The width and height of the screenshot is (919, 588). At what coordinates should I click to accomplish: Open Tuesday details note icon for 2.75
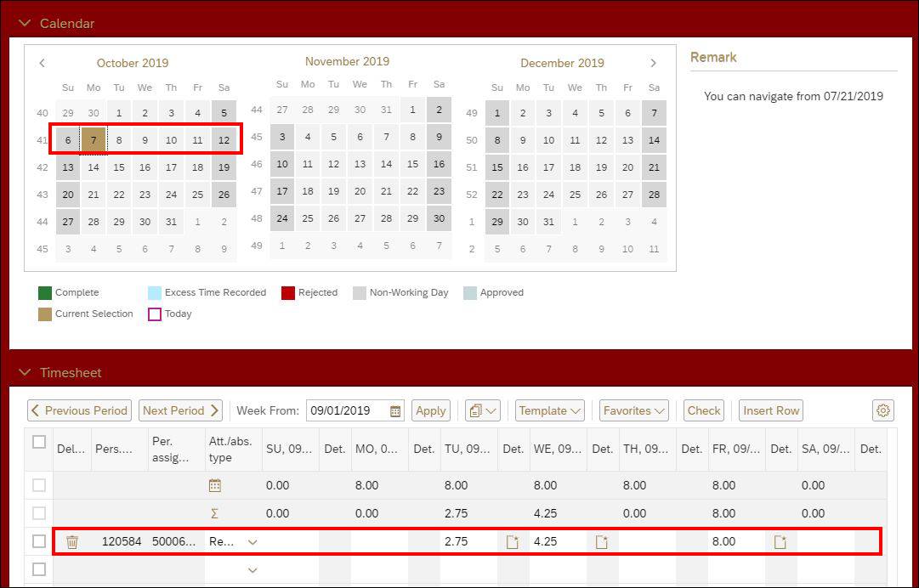click(x=512, y=542)
